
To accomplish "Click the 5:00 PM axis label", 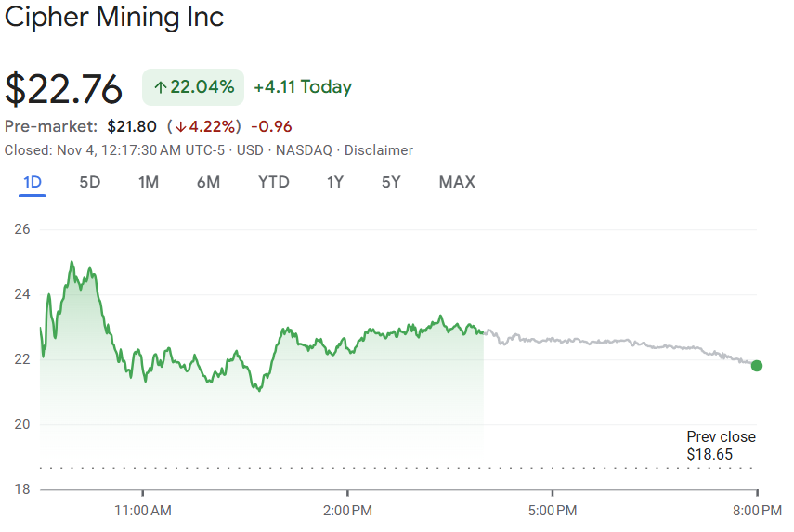I will point(553,510).
